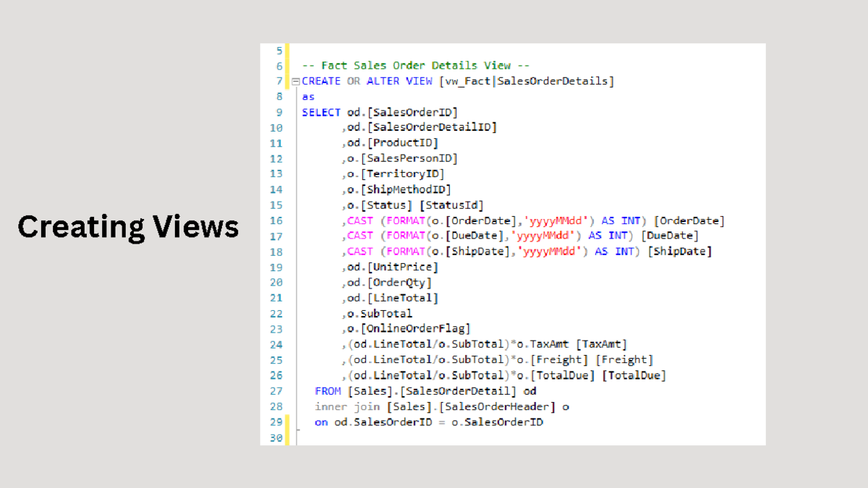Click the CAST keyword on the OrderDate line

click(x=360, y=221)
